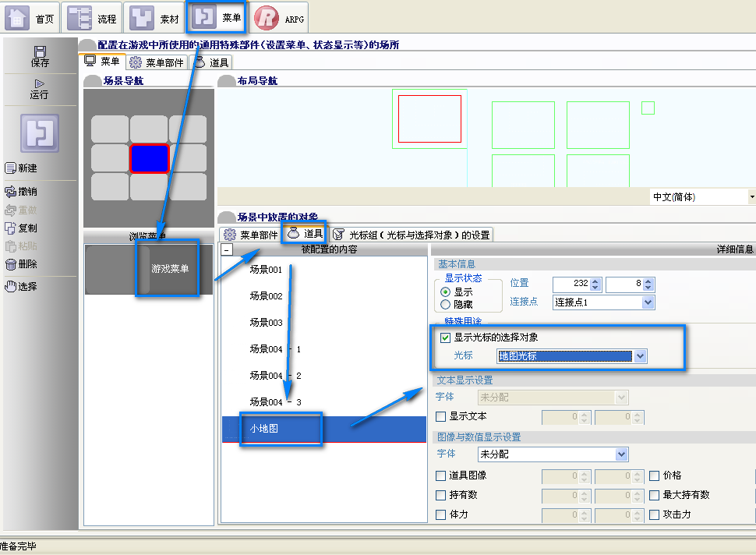The width and height of the screenshot is (756, 555).
Task: Open the 流程 flow toolbar icon
Action: coord(79,19)
